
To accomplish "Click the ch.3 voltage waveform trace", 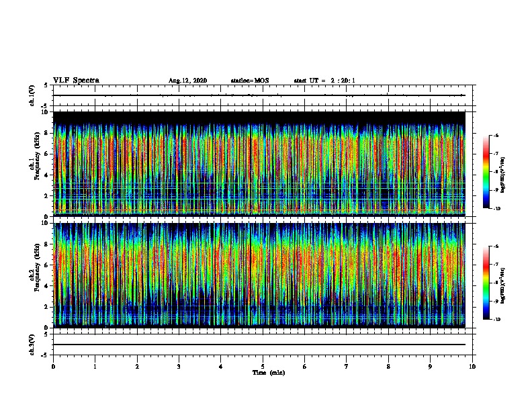I will (x=259, y=345).
